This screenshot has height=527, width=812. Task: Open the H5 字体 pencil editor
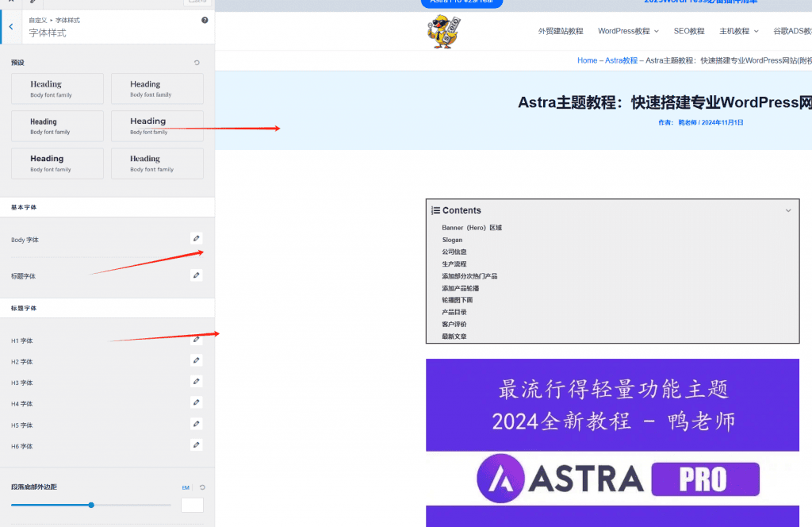(x=197, y=424)
